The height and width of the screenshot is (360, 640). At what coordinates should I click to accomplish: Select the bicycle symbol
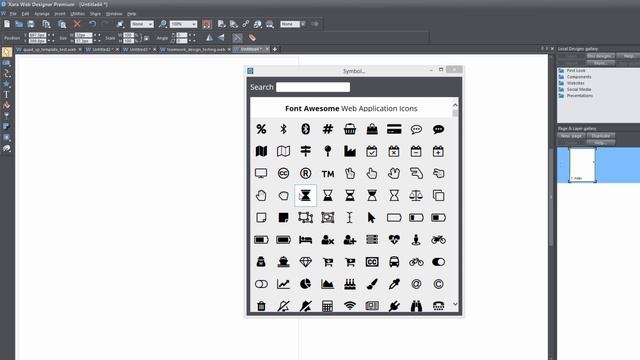[x=416, y=262]
